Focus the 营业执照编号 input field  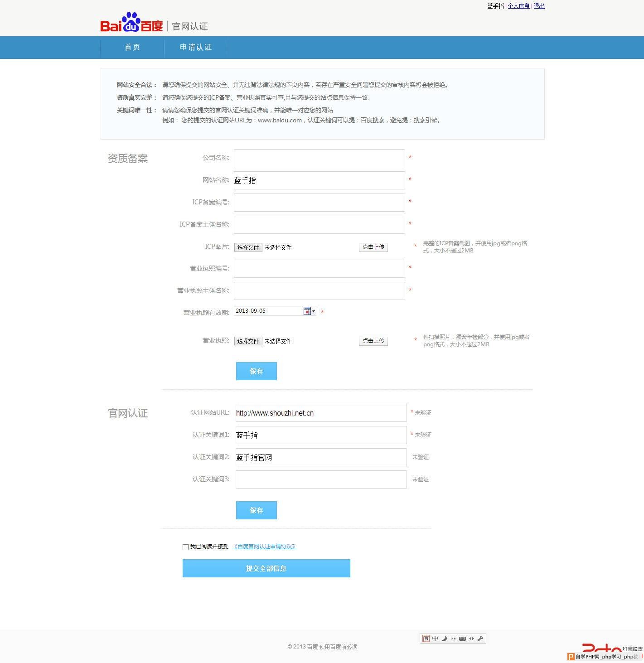[320, 269]
